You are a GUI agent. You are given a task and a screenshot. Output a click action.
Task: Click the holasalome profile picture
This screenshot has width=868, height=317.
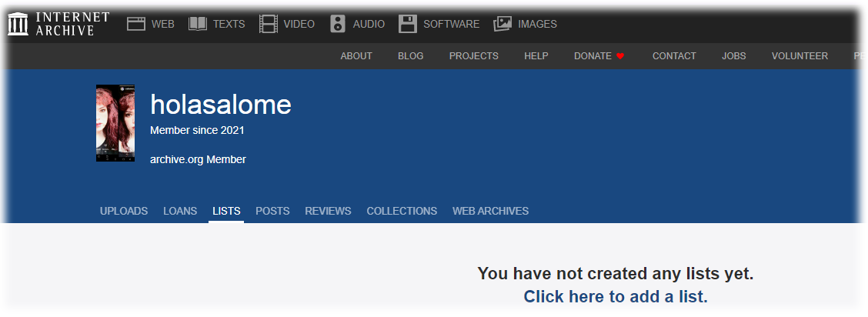tap(115, 123)
